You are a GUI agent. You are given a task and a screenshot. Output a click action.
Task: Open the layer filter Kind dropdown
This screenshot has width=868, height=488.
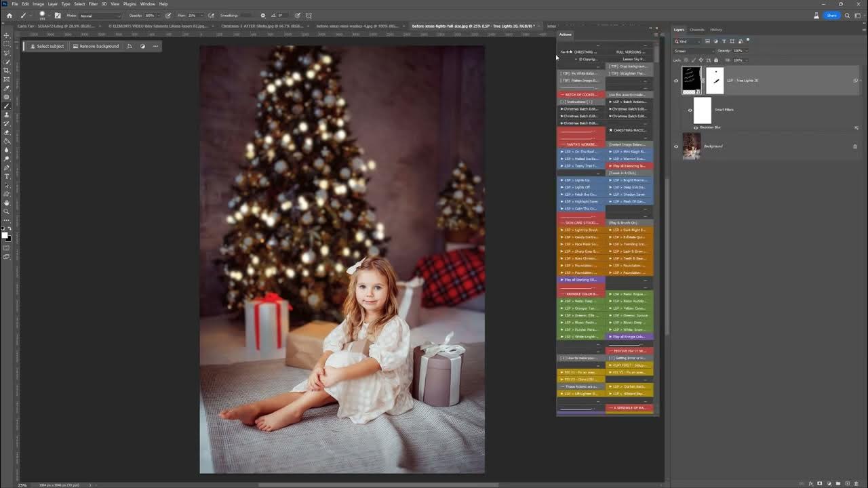click(x=687, y=41)
